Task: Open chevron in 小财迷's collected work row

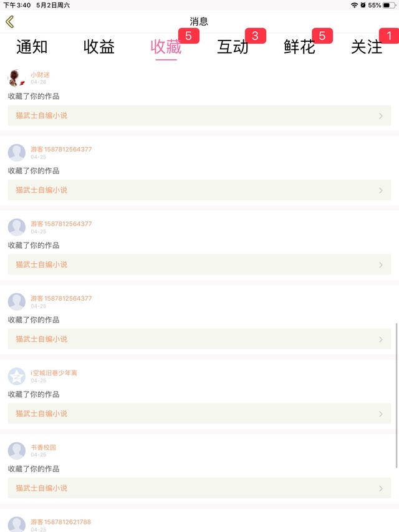Action: point(381,116)
